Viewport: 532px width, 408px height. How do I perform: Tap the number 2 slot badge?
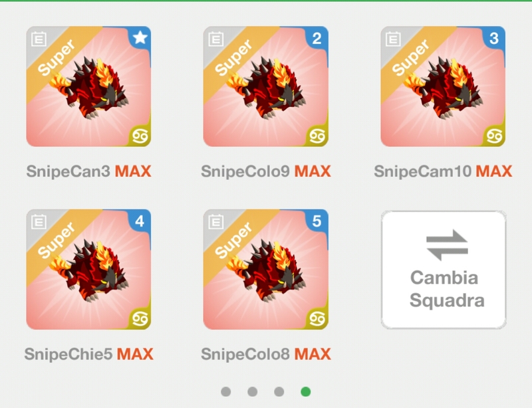[x=317, y=39]
